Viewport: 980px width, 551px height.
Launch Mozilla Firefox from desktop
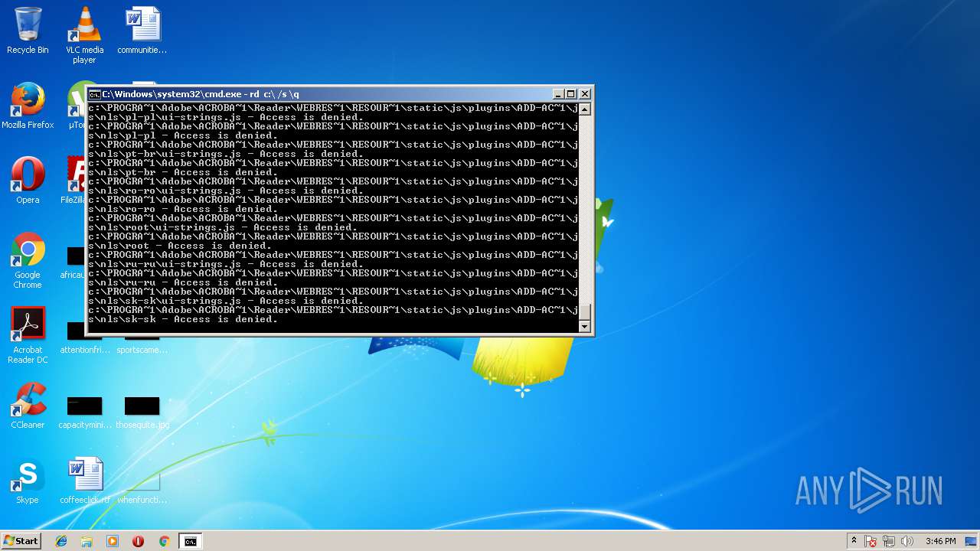28,106
